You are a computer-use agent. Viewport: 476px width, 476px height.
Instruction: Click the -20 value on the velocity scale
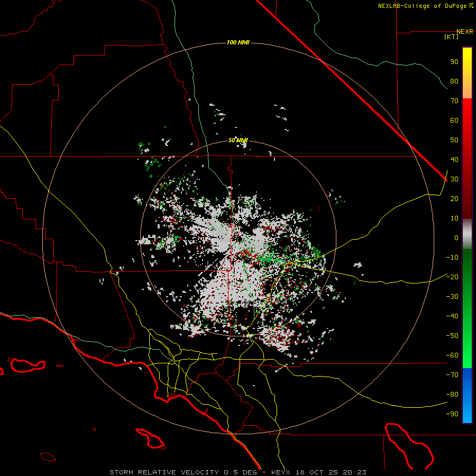tap(452, 277)
